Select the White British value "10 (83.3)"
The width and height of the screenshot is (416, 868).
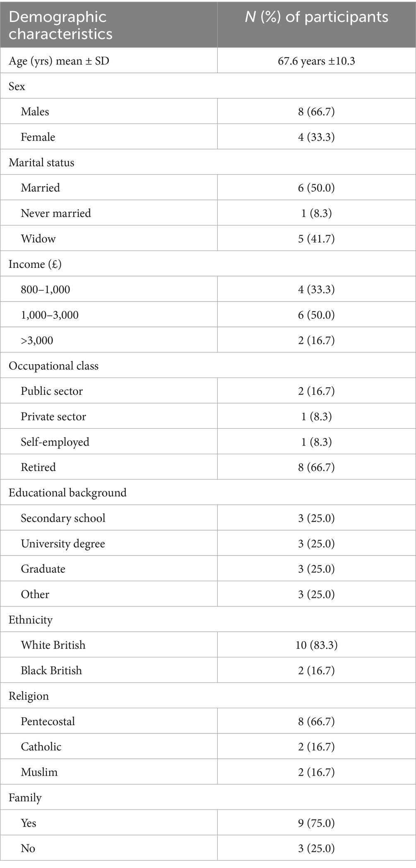[x=316, y=645]
